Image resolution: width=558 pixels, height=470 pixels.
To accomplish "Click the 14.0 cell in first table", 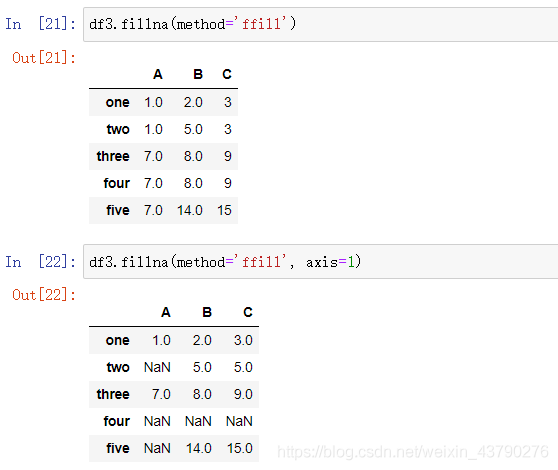I will 190,210.
